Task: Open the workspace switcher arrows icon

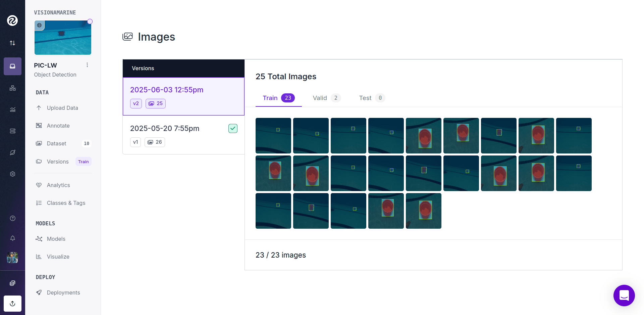Action: 12,43
